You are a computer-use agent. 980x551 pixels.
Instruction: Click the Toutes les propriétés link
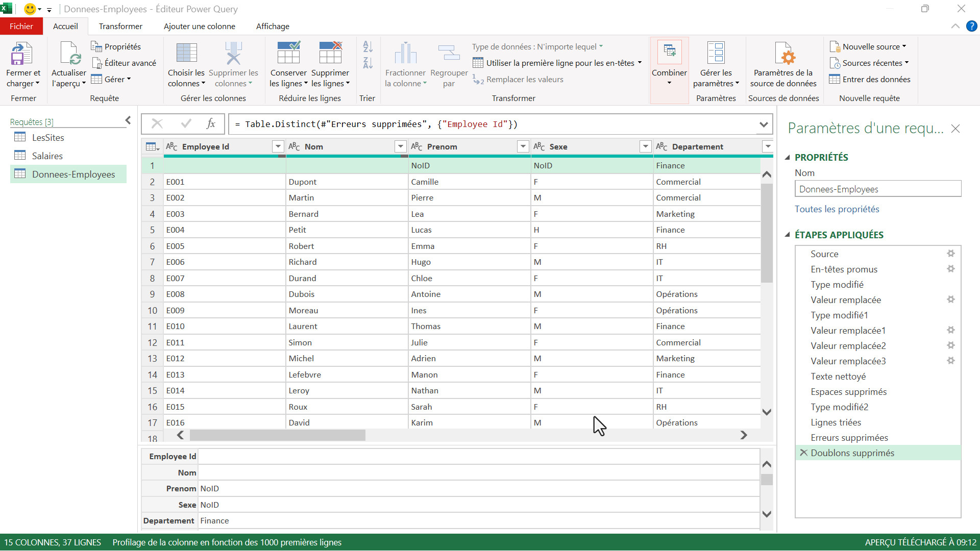[x=837, y=209]
